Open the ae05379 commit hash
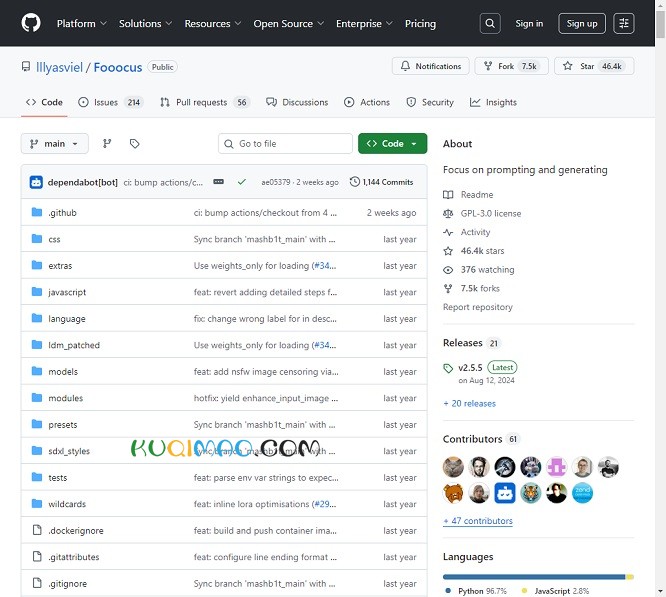The image size is (666, 597). coord(275,182)
